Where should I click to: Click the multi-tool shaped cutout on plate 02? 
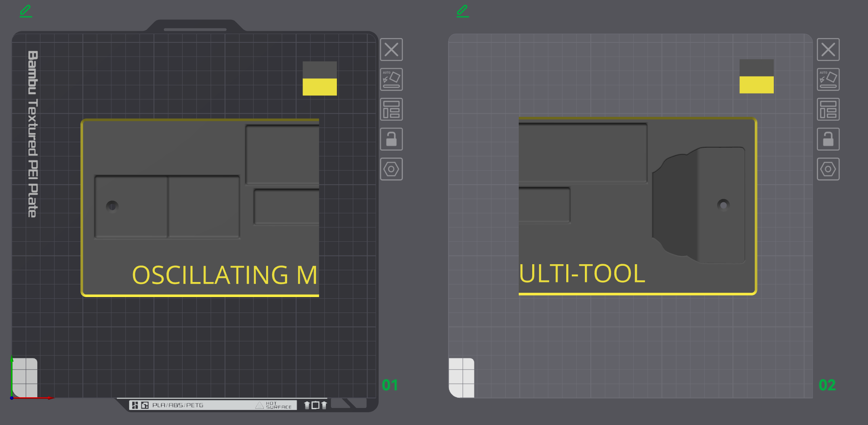699,205
